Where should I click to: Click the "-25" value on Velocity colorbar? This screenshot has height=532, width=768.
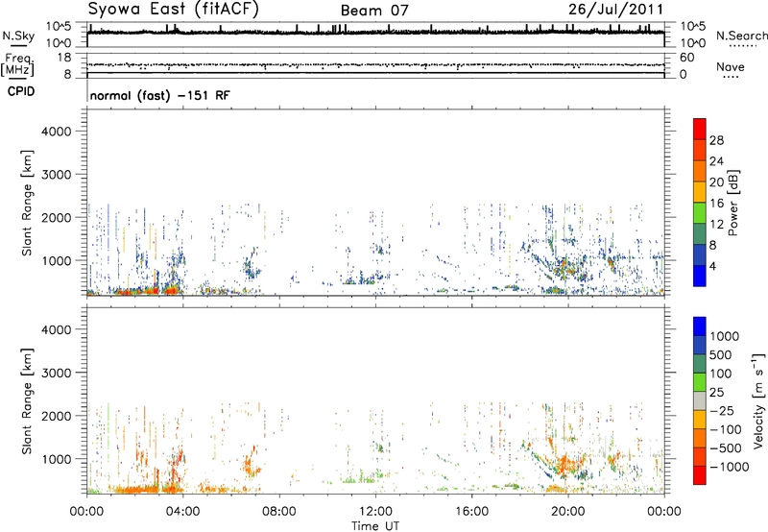tap(722, 411)
